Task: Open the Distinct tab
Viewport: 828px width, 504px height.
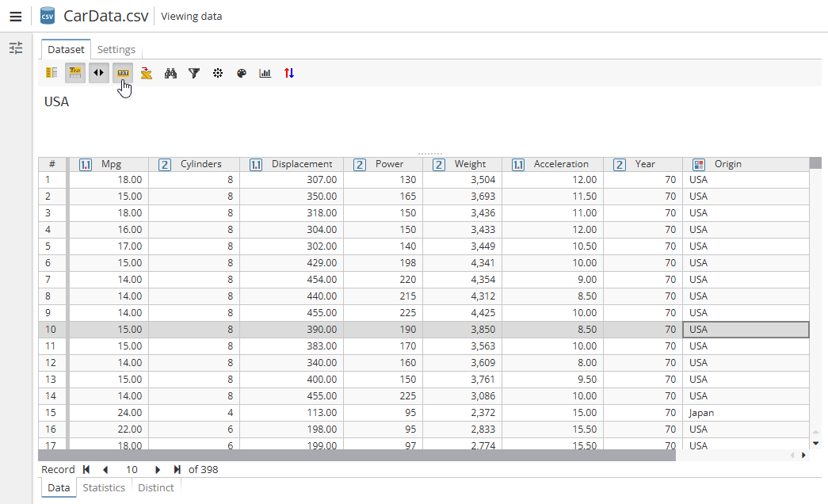Action: click(x=156, y=487)
